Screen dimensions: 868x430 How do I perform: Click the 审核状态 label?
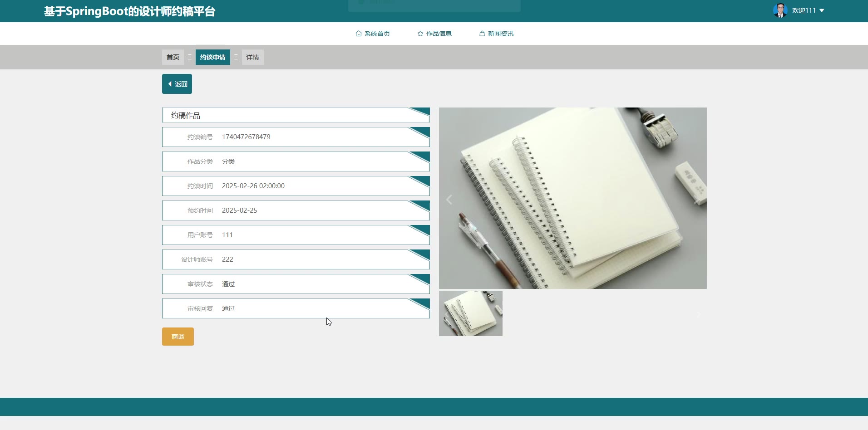(x=200, y=284)
